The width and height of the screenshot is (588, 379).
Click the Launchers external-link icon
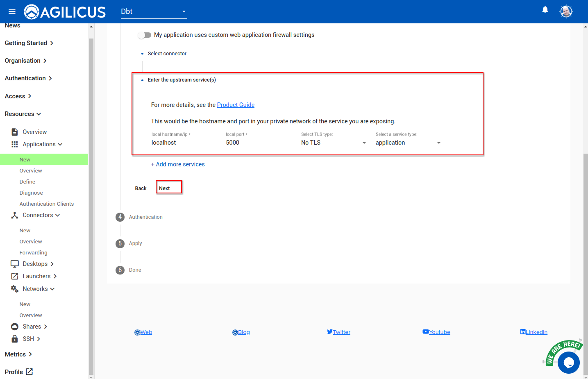[15, 276]
